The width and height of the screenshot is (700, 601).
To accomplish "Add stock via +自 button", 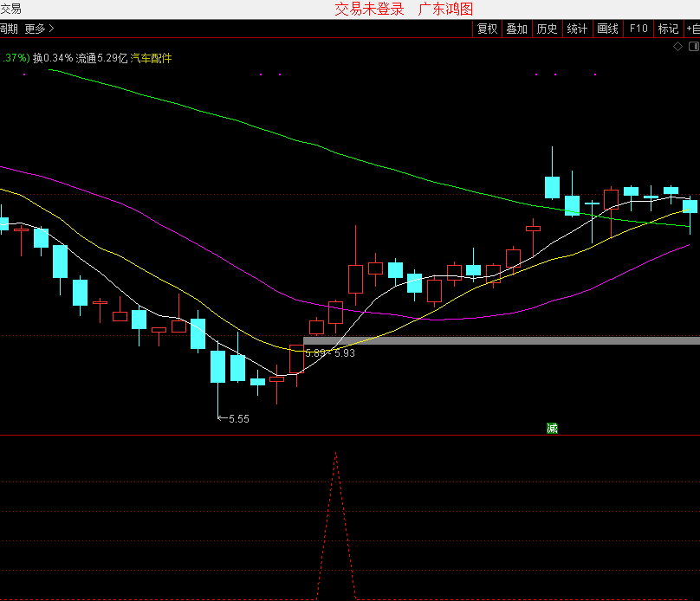I will [692, 29].
